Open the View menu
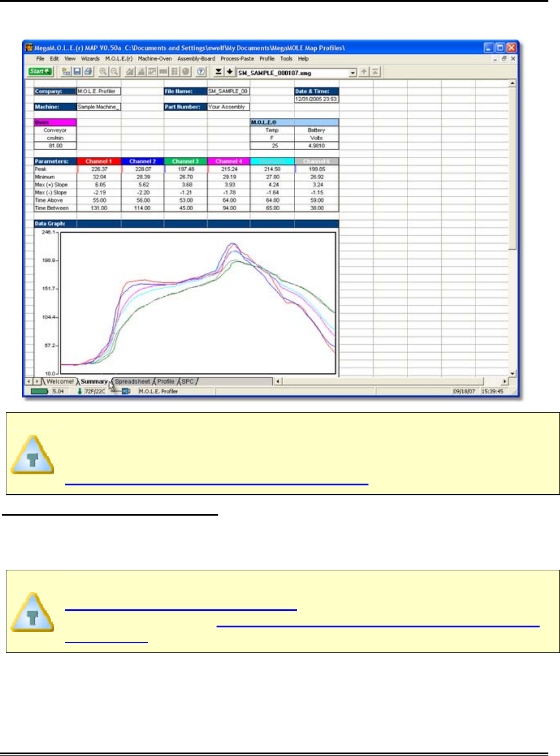The width and height of the screenshot is (560, 756). click(x=70, y=59)
